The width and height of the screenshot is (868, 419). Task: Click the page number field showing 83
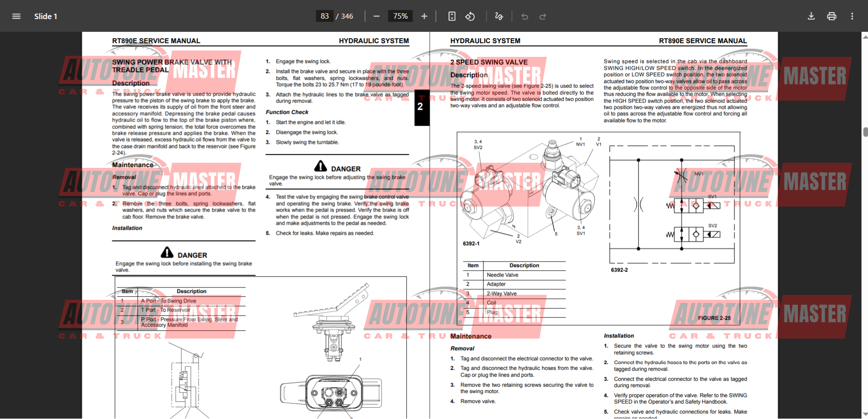point(324,16)
